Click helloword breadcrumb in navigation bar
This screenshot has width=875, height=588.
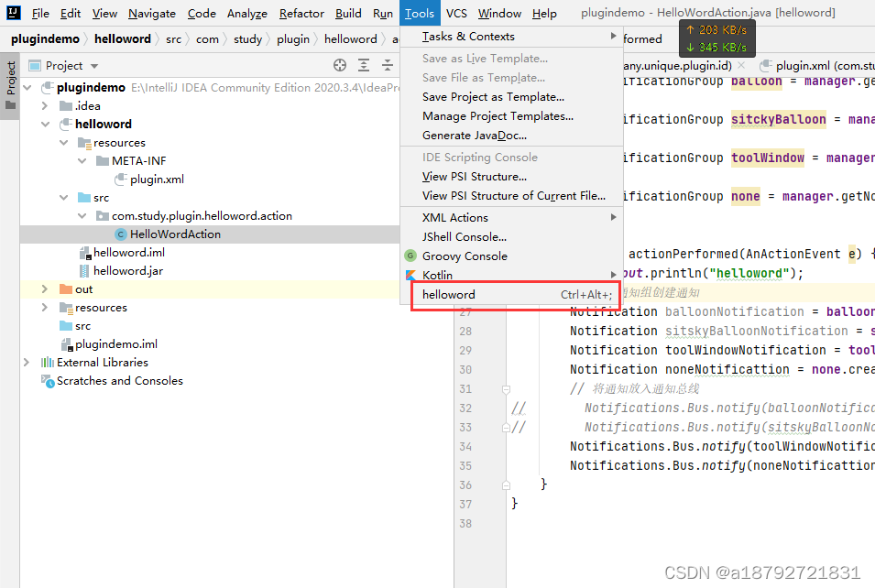(x=122, y=39)
